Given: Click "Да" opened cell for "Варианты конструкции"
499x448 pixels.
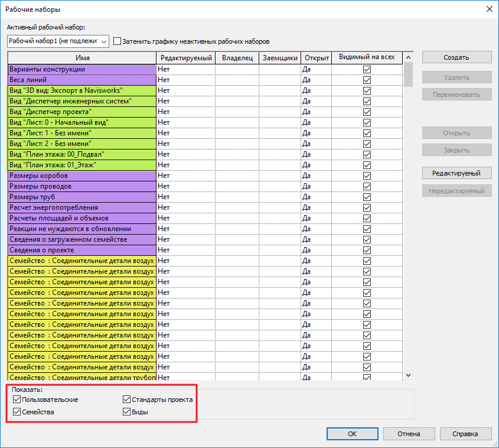Looking at the screenshot, I should pyautogui.click(x=317, y=69).
